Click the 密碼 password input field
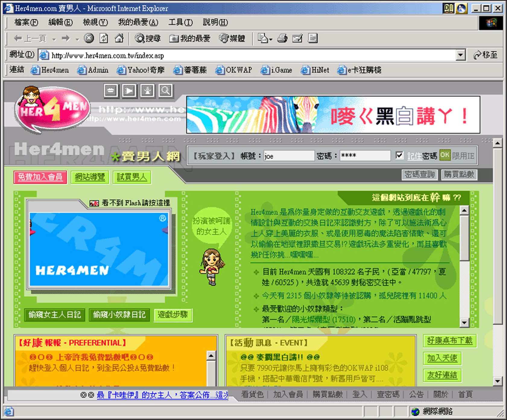 point(365,156)
